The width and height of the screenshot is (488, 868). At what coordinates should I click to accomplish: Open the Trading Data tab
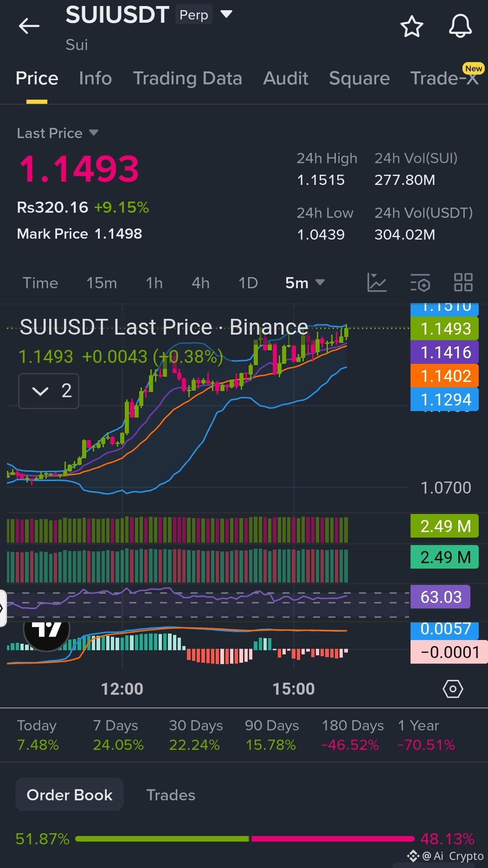click(x=187, y=78)
